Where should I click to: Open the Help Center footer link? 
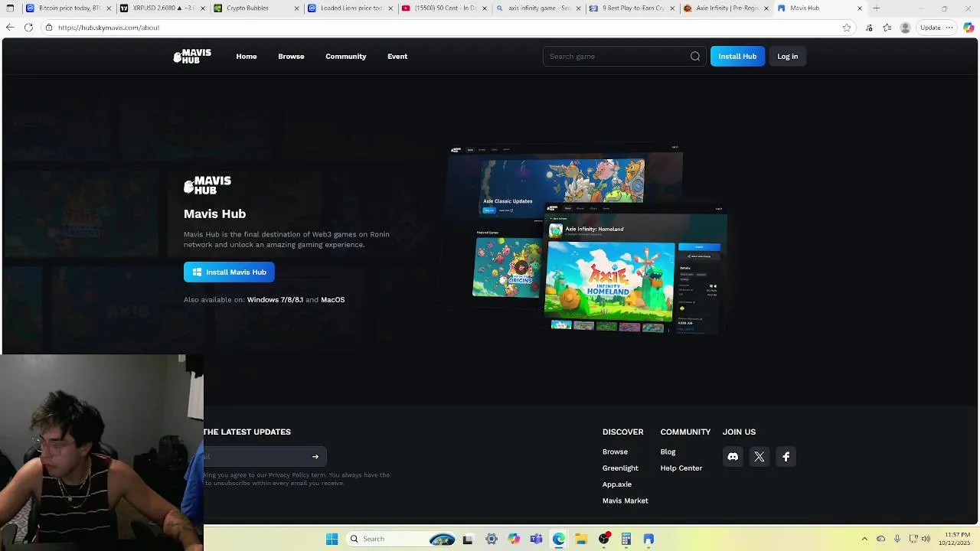point(681,468)
